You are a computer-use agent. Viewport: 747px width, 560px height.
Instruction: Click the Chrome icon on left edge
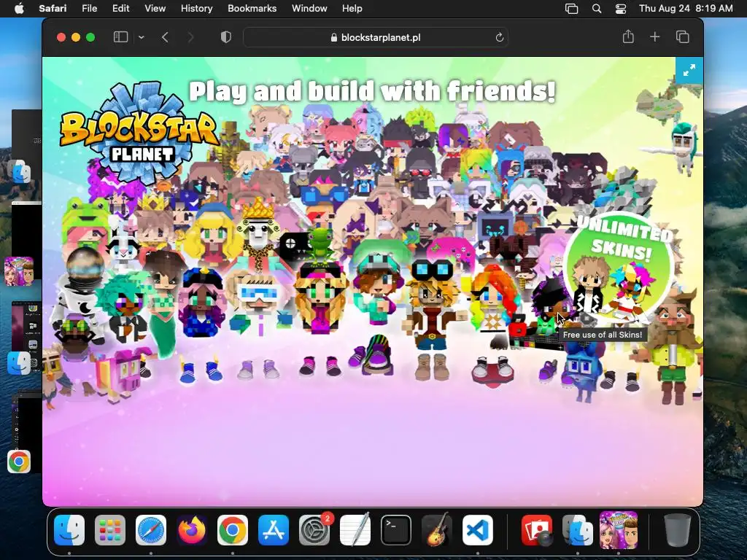19,462
